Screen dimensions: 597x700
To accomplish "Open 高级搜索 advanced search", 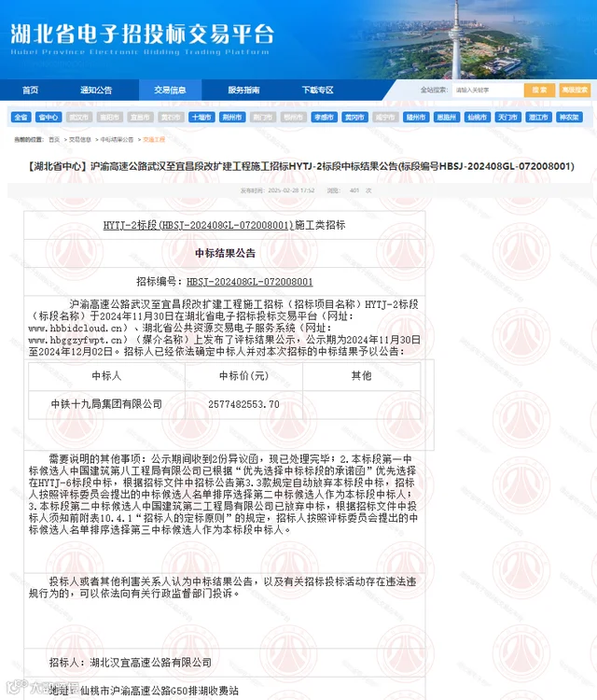I will pos(575,91).
